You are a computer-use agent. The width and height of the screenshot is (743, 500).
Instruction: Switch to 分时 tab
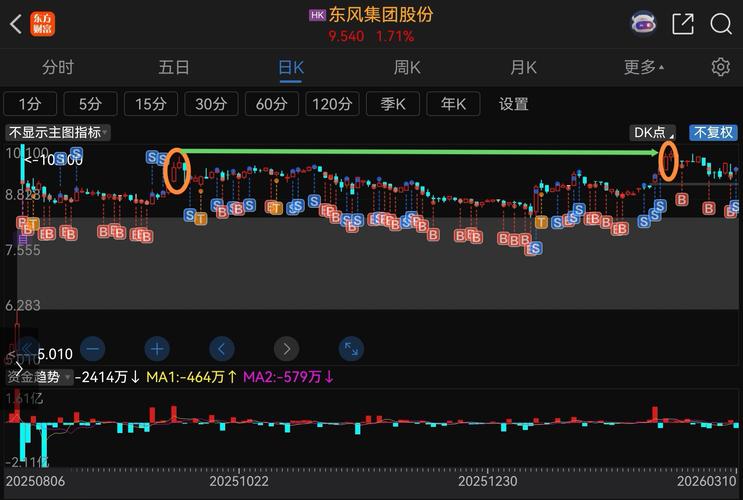[58, 67]
